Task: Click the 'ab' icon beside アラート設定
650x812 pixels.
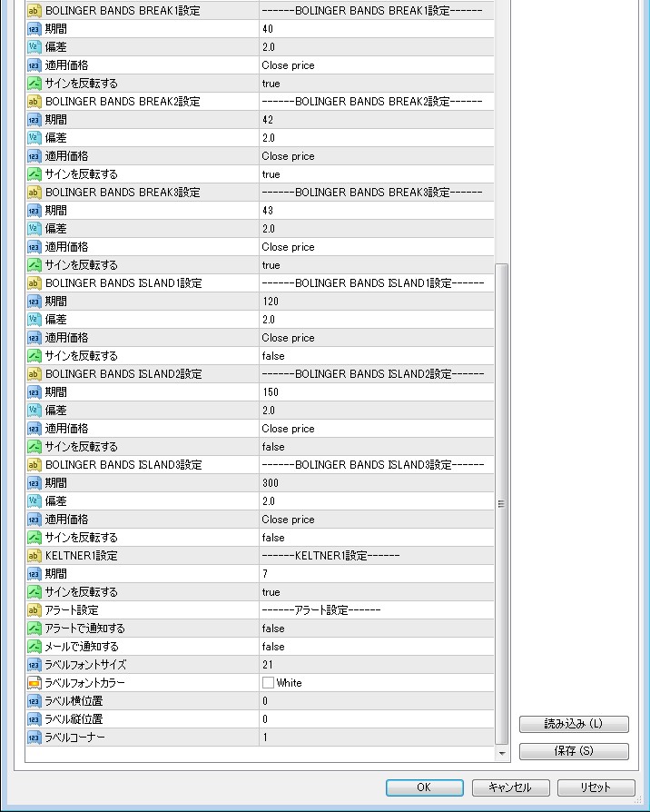Action: (34, 610)
